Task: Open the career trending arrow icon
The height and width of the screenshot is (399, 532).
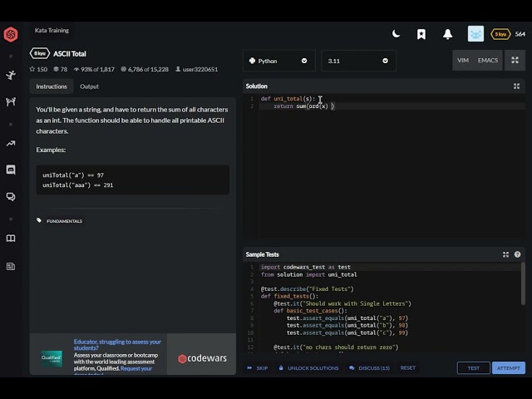Action: (x=11, y=144)
